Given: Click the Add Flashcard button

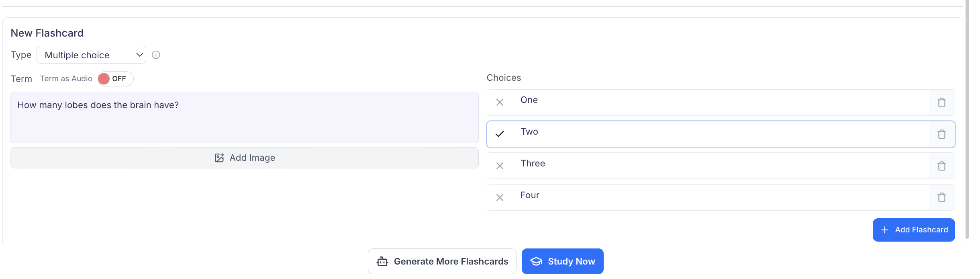Looking at the screenshot, I should (913, 230).
